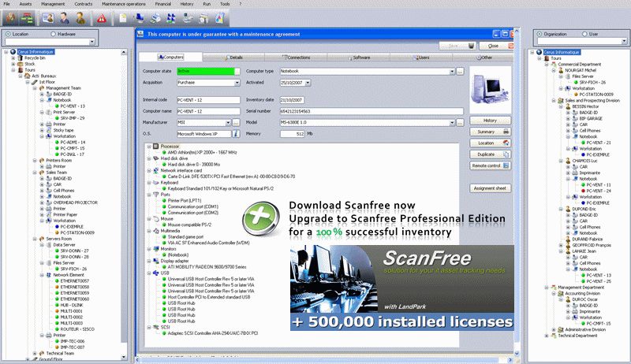Switch to the Software tab
The height and width of the screenshot is (364, 631).
pyautogui.click(x=359, y=58)
